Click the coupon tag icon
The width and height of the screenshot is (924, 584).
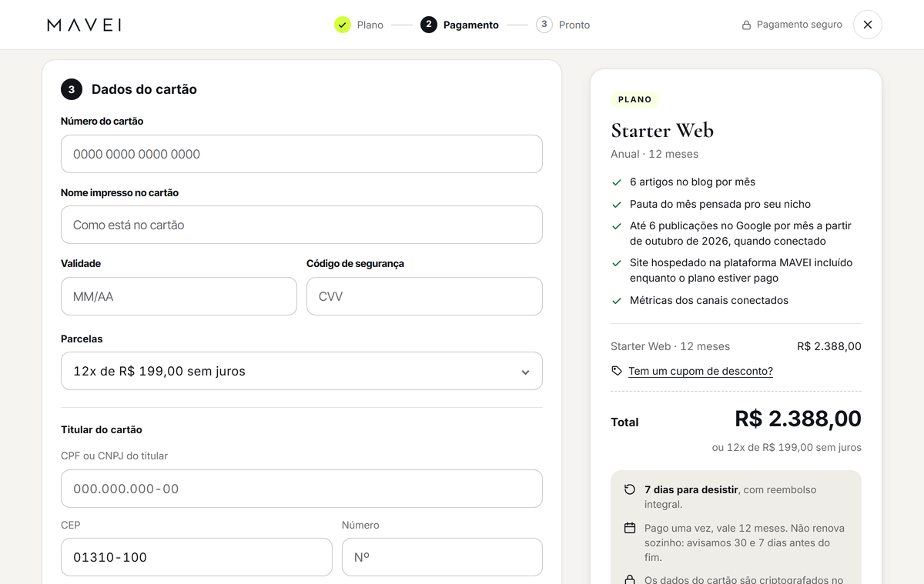pos(617,371)
